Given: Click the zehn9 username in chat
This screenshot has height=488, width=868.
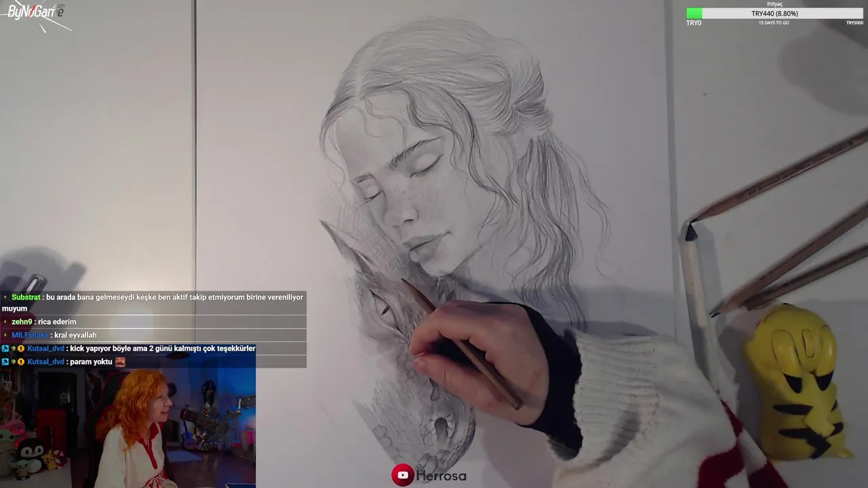Looking at the screenshot, I should (x=22, y=322).
